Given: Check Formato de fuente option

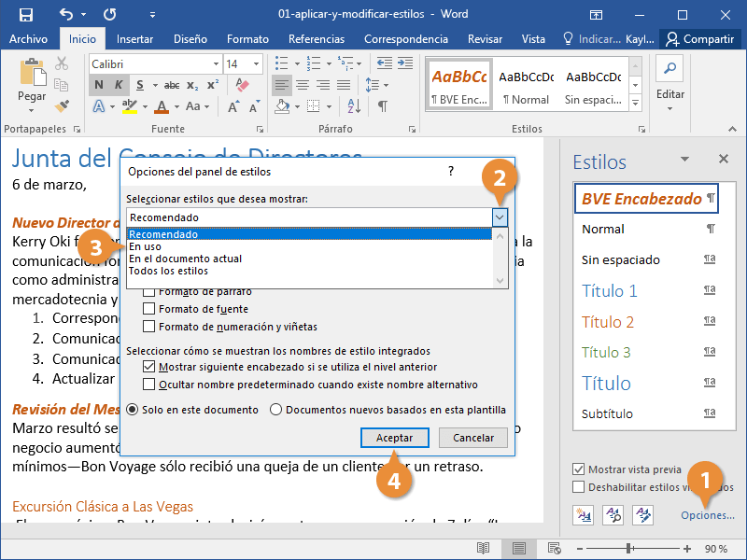Looking at the screenshot, I should coord(149,309).
